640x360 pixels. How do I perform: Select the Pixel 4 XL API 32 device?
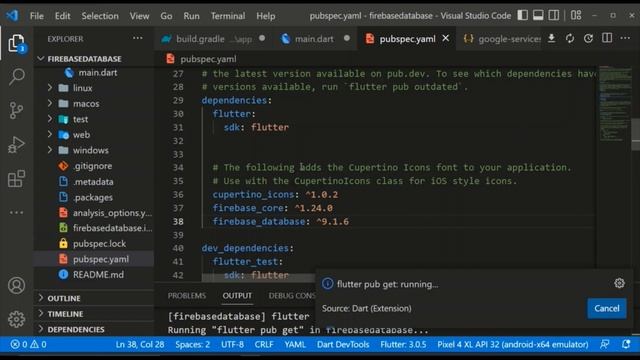[x=513, y=344]
